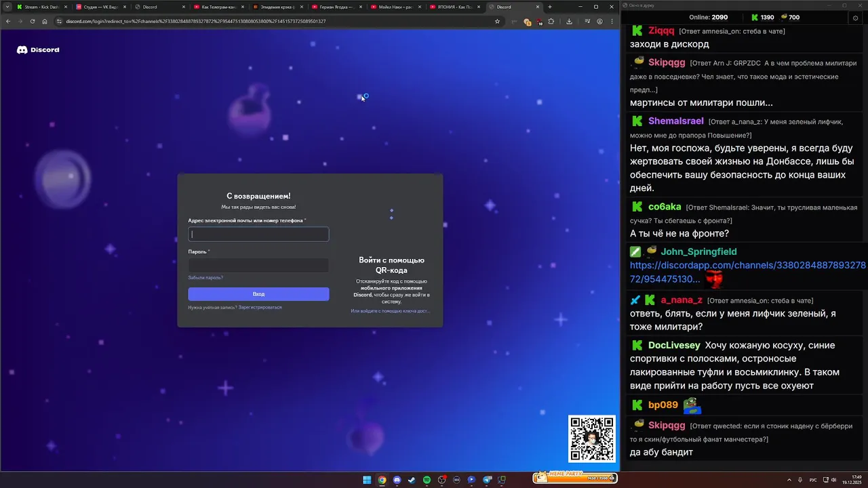868x488 pixels.
Task: Click the microphone tray icon
Action: pos(801,480)
